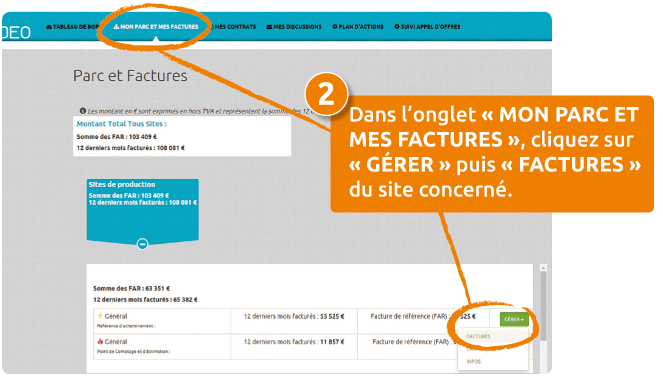Image resolution: width=663 pixels, height=376 pixels.
Task: Open the MON PARC ET MES FACTURES tab
Action: (x=156, y=27)
